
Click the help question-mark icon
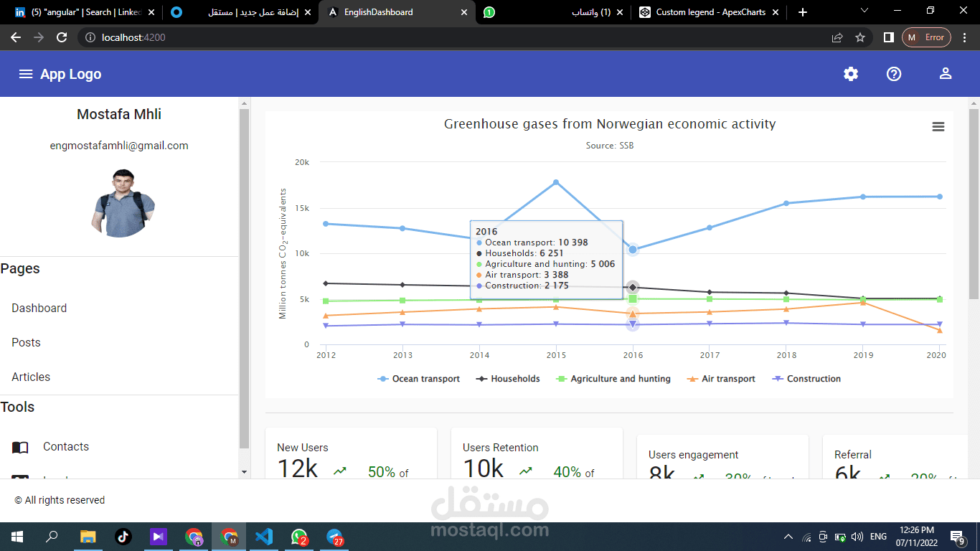(893, 74)
